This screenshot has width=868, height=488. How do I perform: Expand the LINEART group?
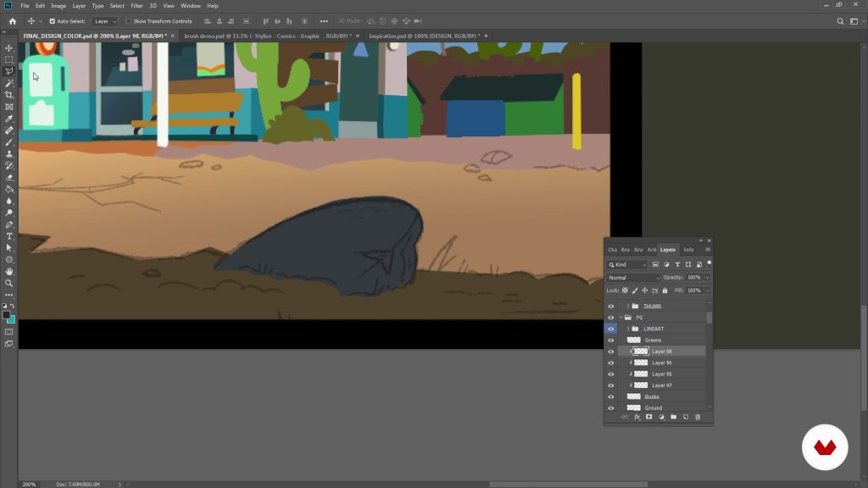click(628, 329)
